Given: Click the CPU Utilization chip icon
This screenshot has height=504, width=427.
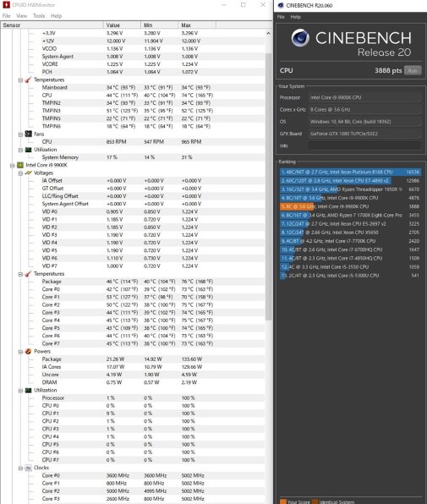Looking at the screenshot, I should [28, 390].
